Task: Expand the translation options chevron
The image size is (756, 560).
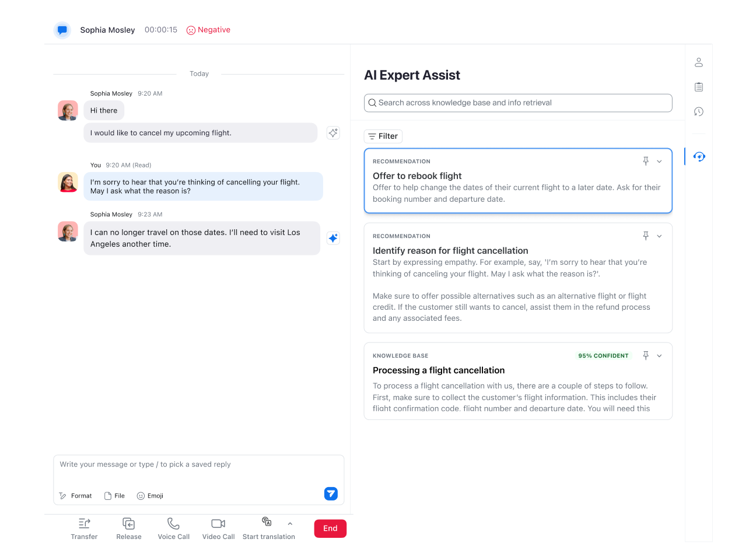Action: tap(290, 524)
